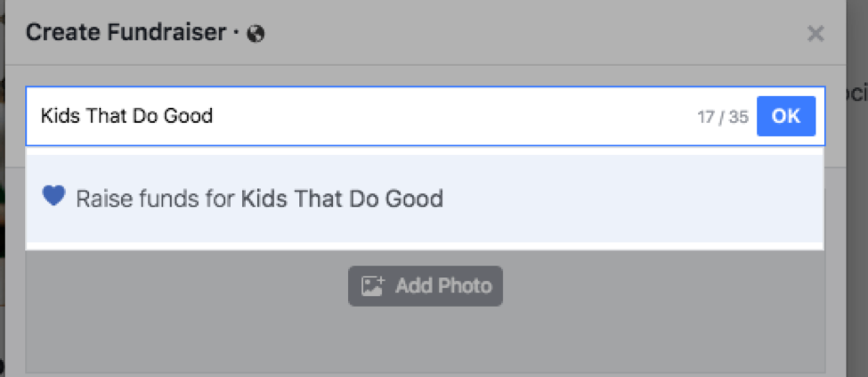Screen dimensions: 868x377
Task: Click the bold Kids That Do Good suggestion text
Action: [342, 198]
